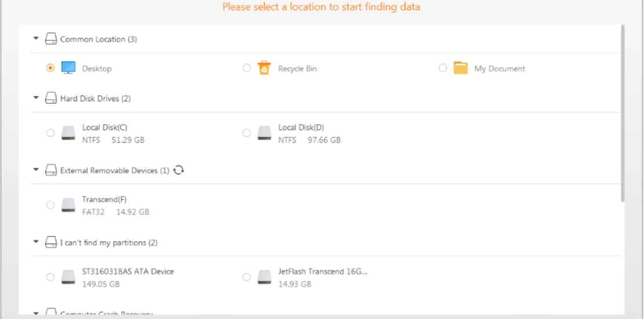Choose the Transcend(F) radio button

(x=50, y=205)
